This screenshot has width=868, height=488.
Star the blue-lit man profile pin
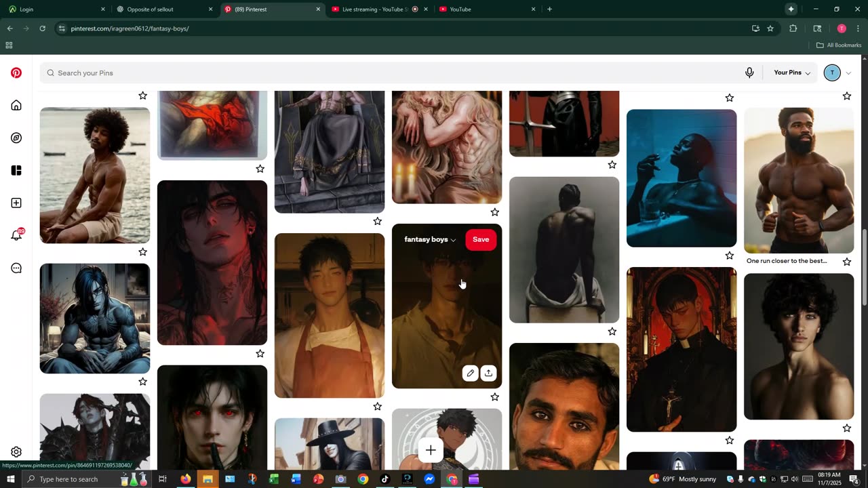729,256
